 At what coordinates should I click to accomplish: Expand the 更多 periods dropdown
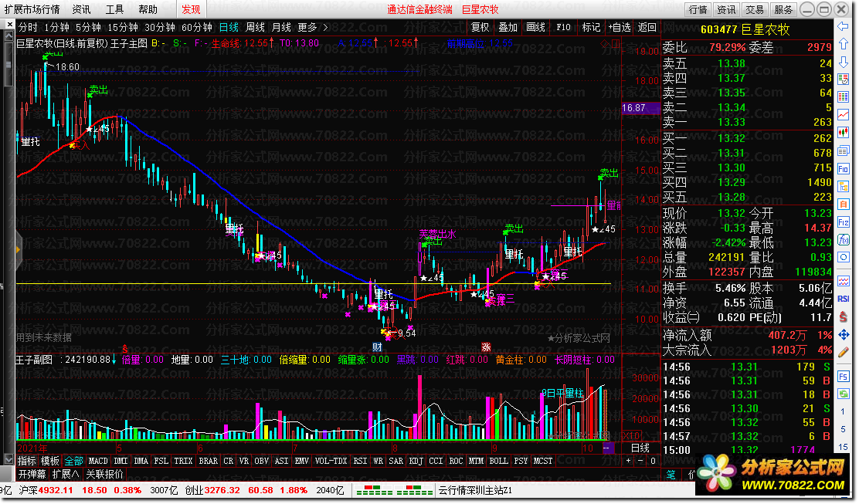(x=313, y=27)
